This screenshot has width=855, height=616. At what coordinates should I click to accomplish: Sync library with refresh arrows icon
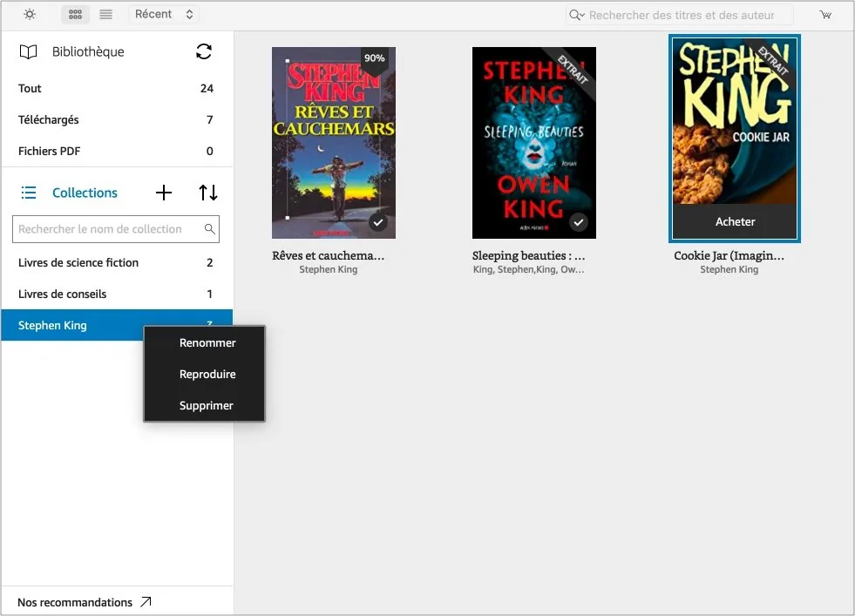point(204,51)
